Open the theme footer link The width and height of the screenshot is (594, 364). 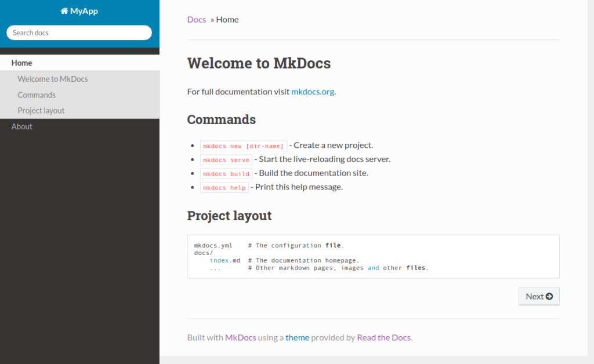click(x=298, y=337)
